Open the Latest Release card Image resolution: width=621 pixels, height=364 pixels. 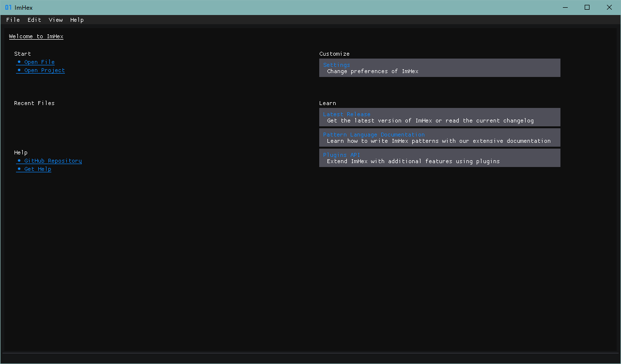(x=440, y=117)
